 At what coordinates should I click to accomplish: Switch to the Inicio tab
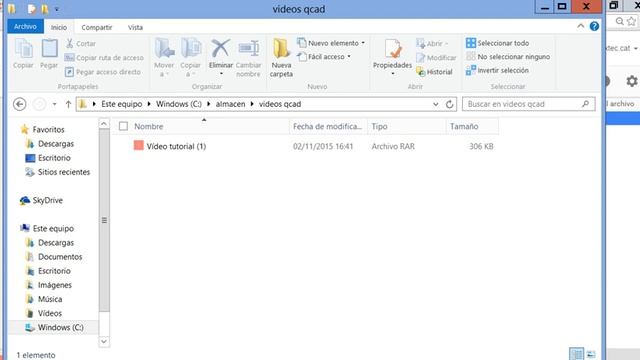click(x=59, y=27)
